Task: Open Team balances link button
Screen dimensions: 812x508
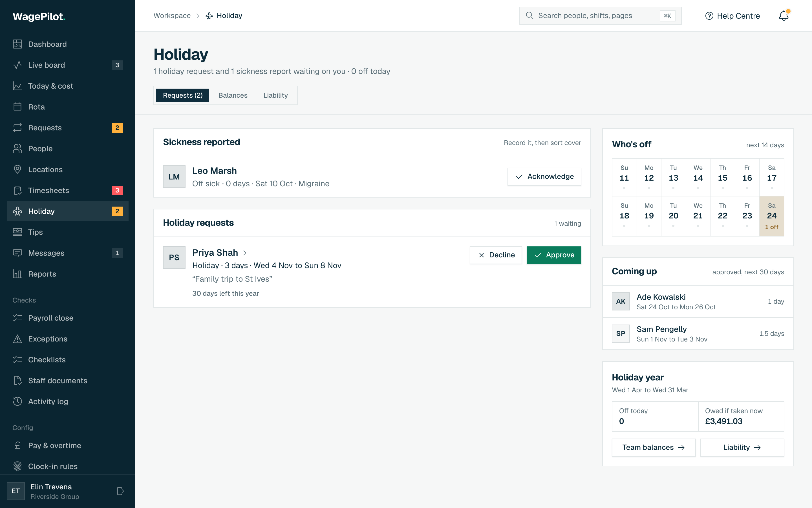Action: (653, 448)
